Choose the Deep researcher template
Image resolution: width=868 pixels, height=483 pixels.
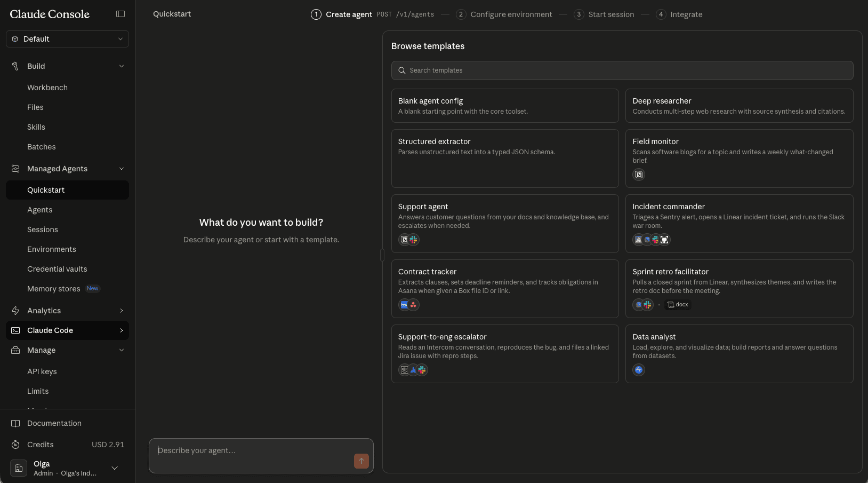pos(739,106)
